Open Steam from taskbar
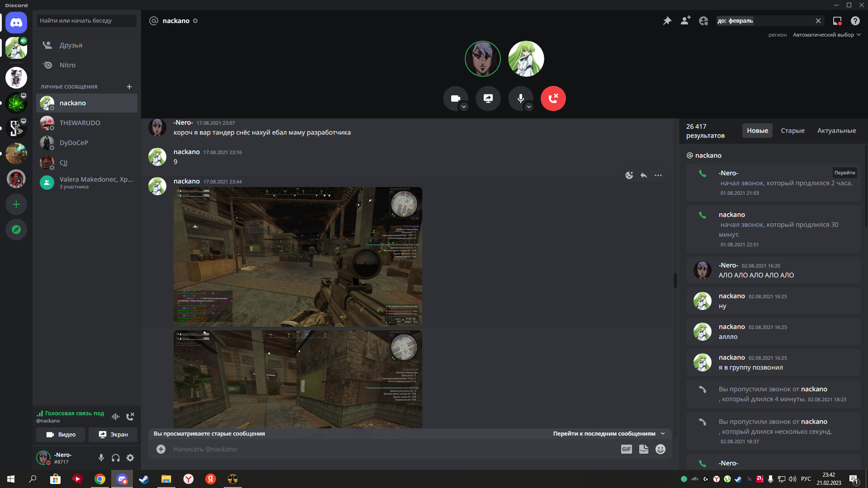Screen dimensions: 868x488 point(144,479)
